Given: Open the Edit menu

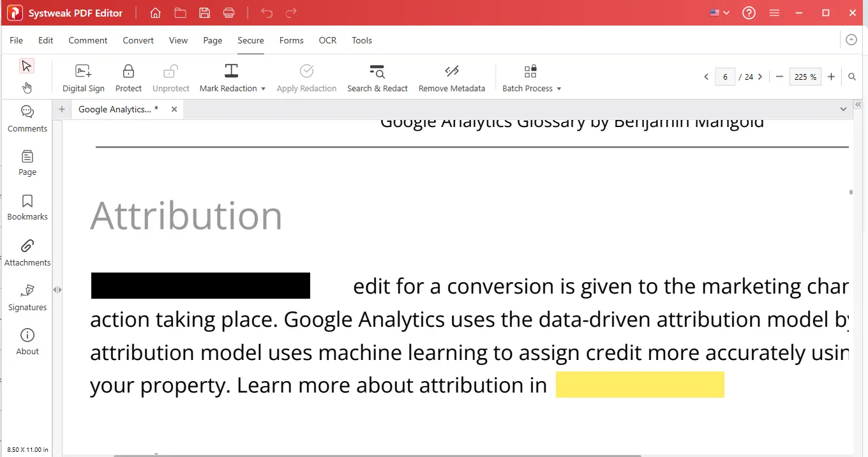Looking at the screenshot, I should coord(46,40).
